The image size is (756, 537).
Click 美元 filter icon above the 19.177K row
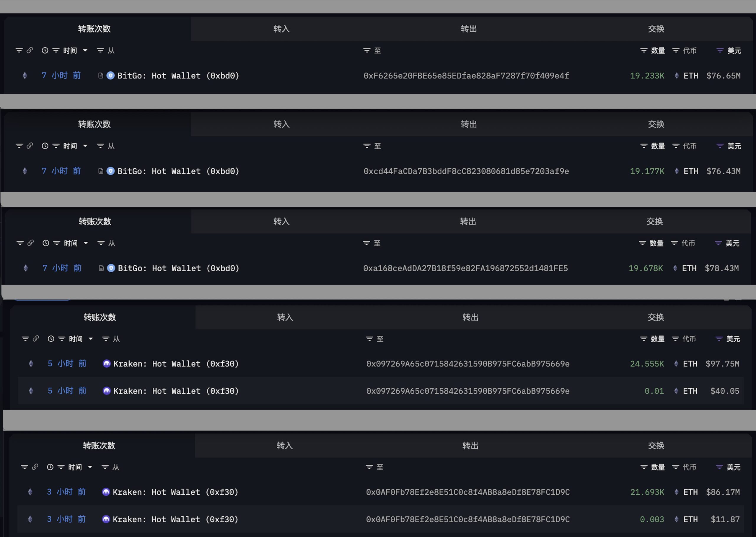tap(720, 146)
